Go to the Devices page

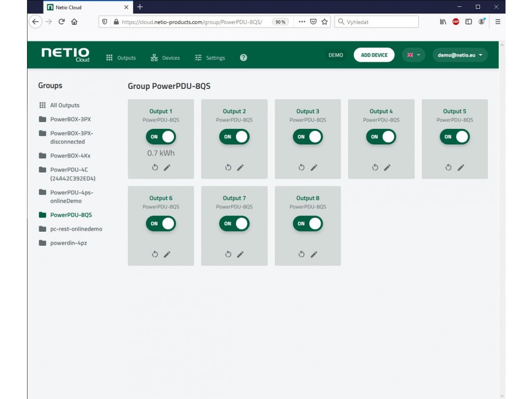[x=165, y=58]
